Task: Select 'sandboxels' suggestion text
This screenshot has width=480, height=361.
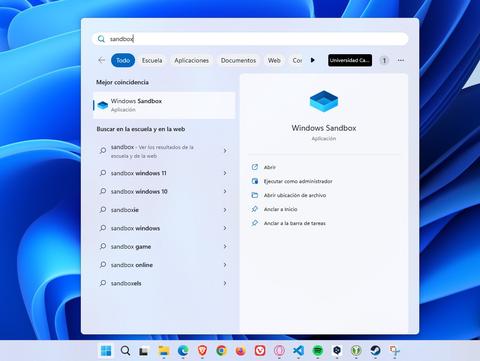Action: click(x=126, y=283)
